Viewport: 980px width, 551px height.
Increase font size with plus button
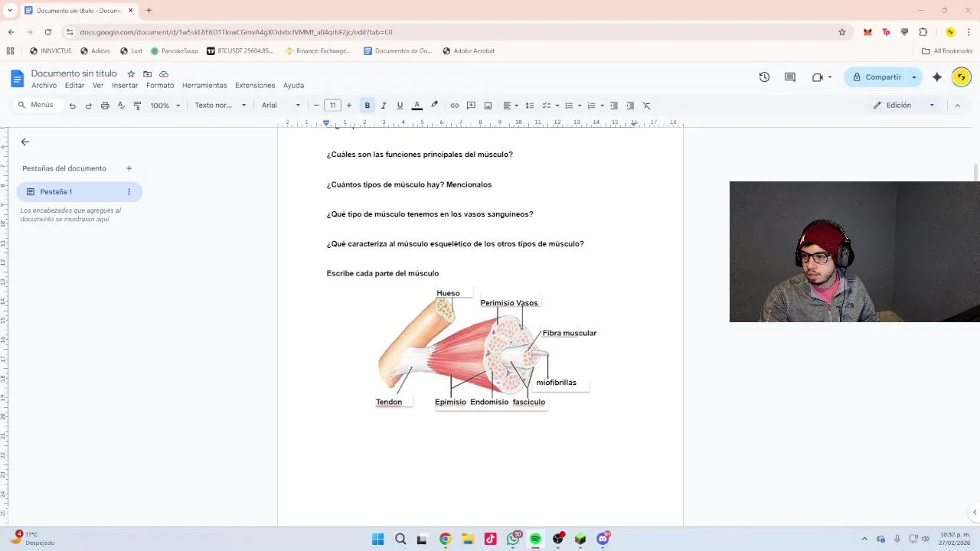click(349, 106)
